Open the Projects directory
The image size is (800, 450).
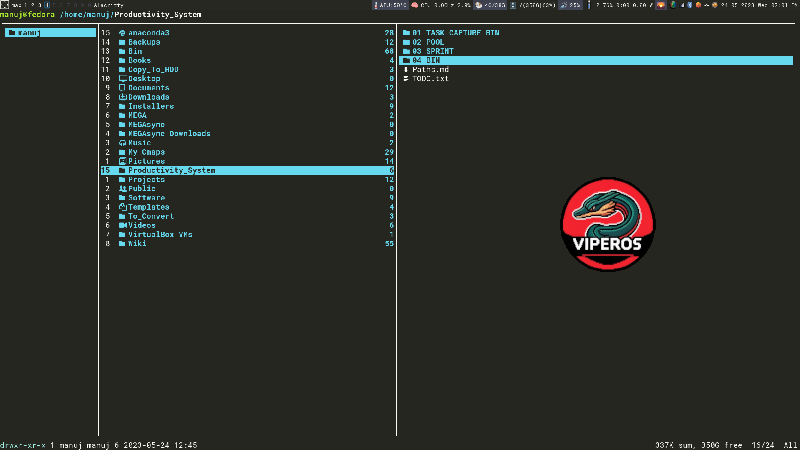[x=147, y=179]
